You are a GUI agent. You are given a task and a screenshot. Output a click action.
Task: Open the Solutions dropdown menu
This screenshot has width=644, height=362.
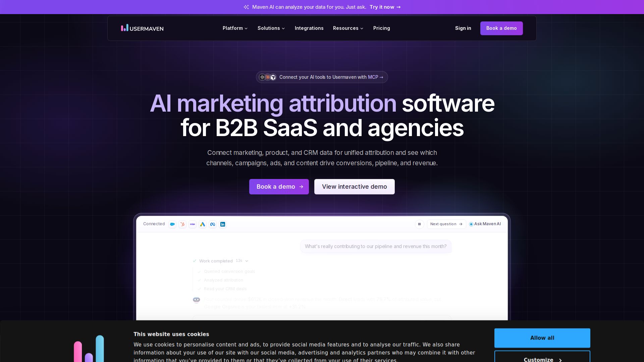coord(271,28)
